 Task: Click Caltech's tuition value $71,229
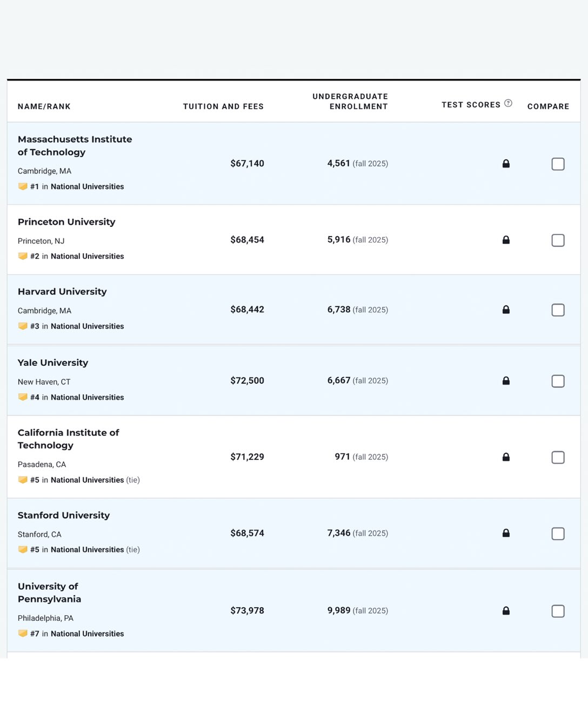pos(247,457)
